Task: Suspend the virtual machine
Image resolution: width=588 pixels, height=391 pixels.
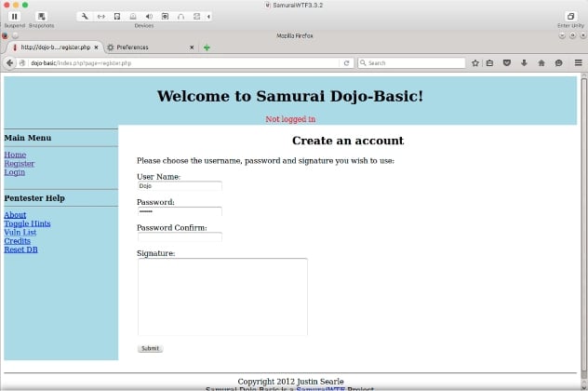Action: tap(14, 17)
